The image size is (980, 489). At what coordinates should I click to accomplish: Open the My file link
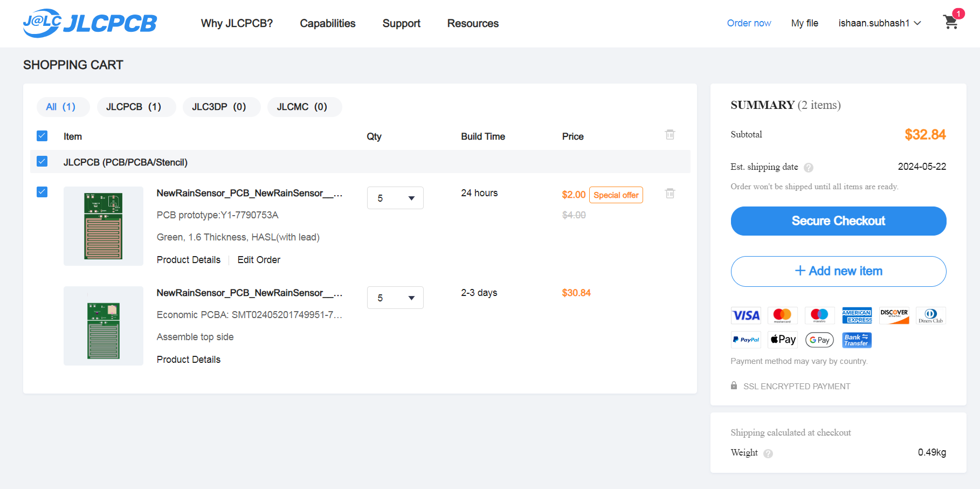[804, 23]
